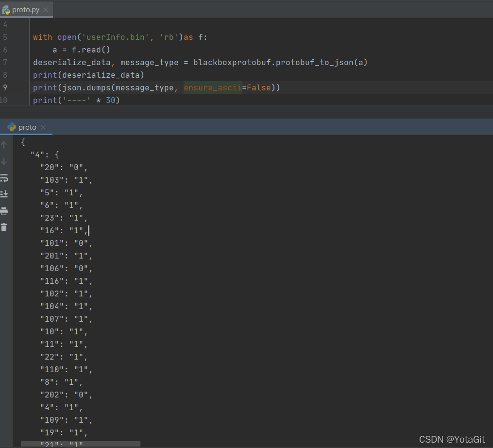Click the "102": "1" output line

tap(66, 293)
